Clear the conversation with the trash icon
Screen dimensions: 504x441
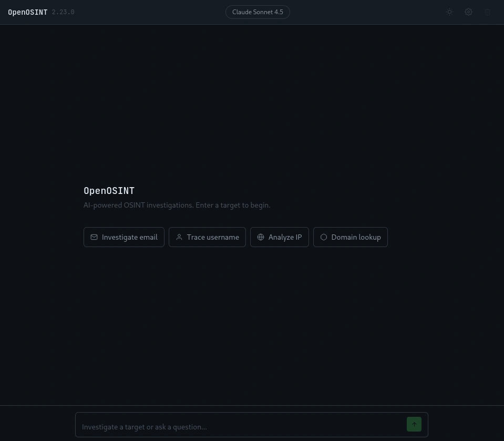click(487, 12)
